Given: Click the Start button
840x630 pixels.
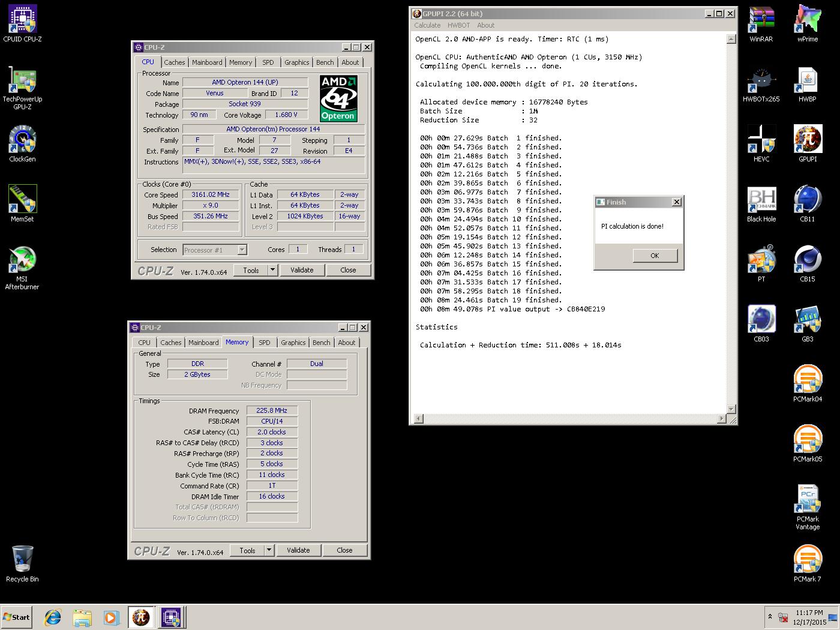Looking at the screenshot, I should [16, 617].
